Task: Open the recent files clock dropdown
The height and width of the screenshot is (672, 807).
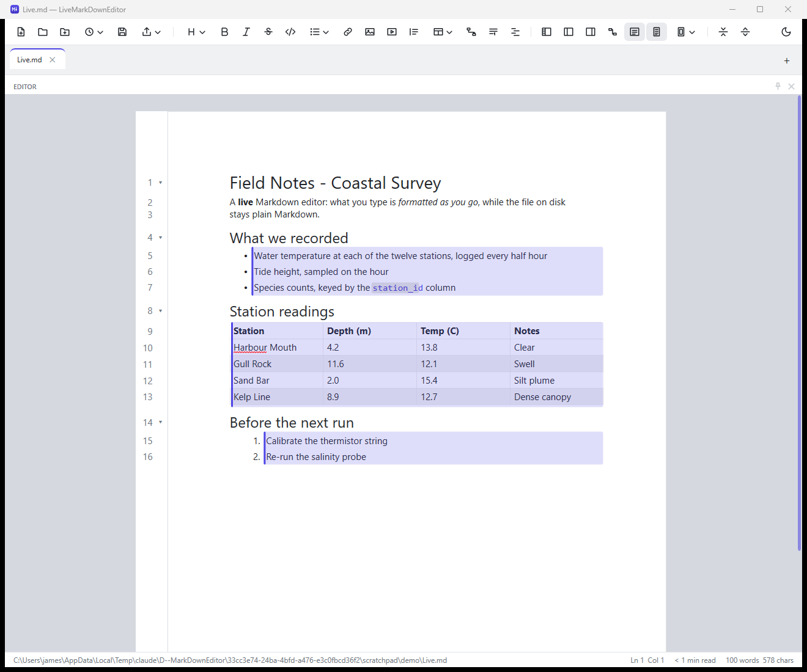Action: tap(94, 32)
